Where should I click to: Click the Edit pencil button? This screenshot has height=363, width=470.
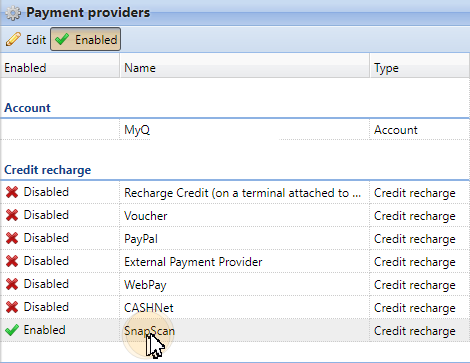pos(26,40)
